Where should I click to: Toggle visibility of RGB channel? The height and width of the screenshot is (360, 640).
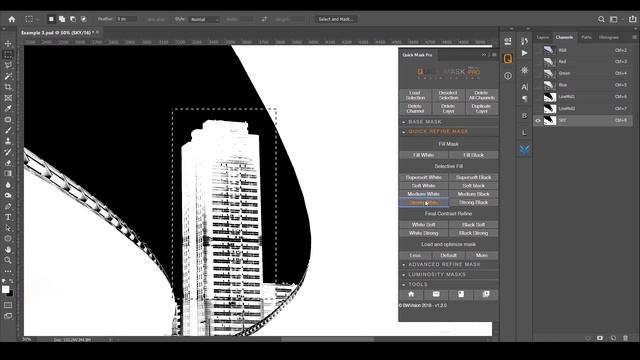click(x=538, y=50)
